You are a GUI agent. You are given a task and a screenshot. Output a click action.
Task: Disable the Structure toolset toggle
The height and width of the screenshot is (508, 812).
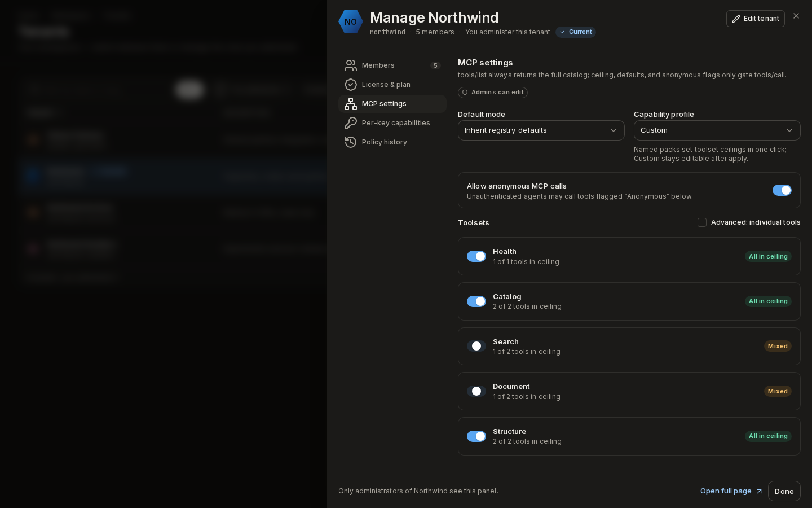click(x=476, y=436)
